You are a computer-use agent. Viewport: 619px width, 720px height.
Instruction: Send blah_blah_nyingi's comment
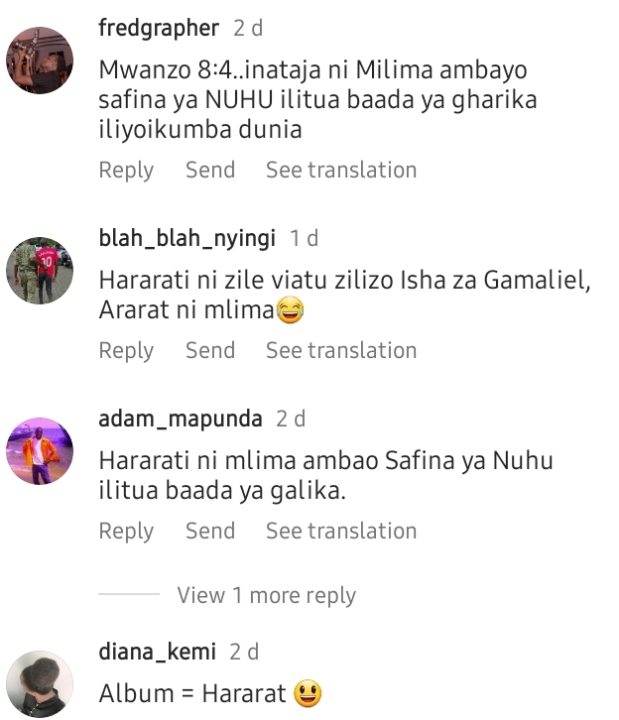pyautogui.click(x=210, y=350)
